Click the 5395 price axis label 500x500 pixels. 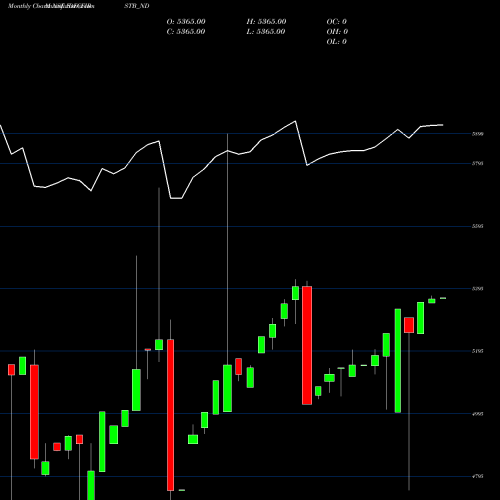478,289
